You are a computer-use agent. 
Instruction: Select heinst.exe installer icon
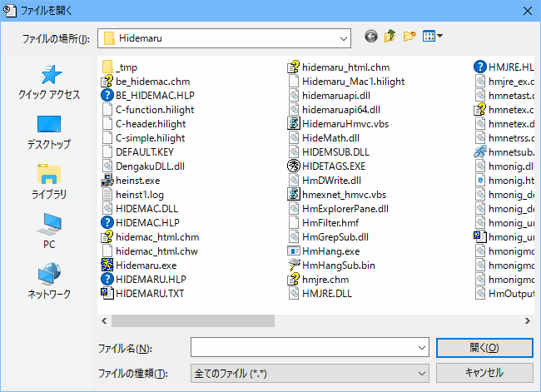(107, 180)
